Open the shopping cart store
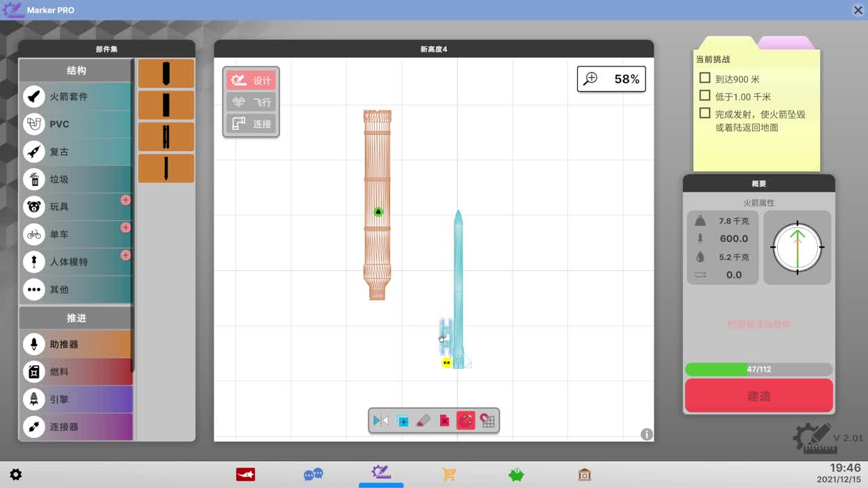The image size is (868, 488). (448, 474)
